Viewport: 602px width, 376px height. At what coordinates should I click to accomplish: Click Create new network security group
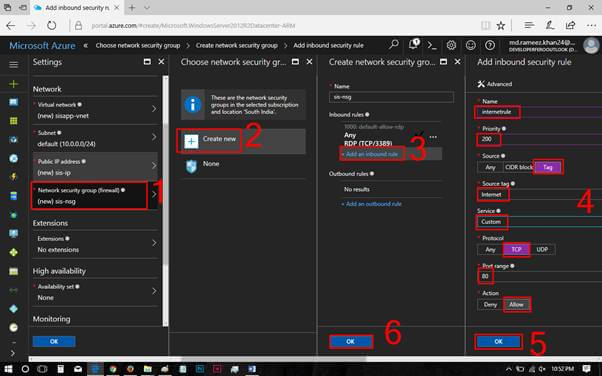coord(243,141)
